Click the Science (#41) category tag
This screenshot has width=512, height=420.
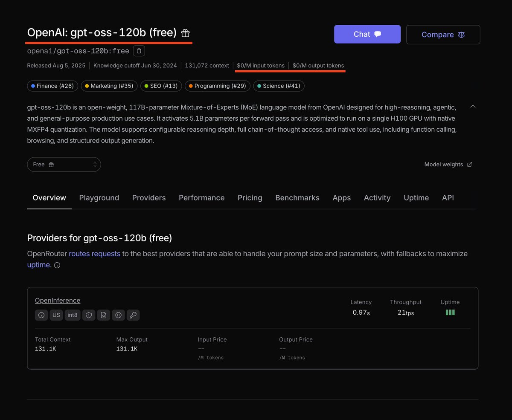coord(279,86)
